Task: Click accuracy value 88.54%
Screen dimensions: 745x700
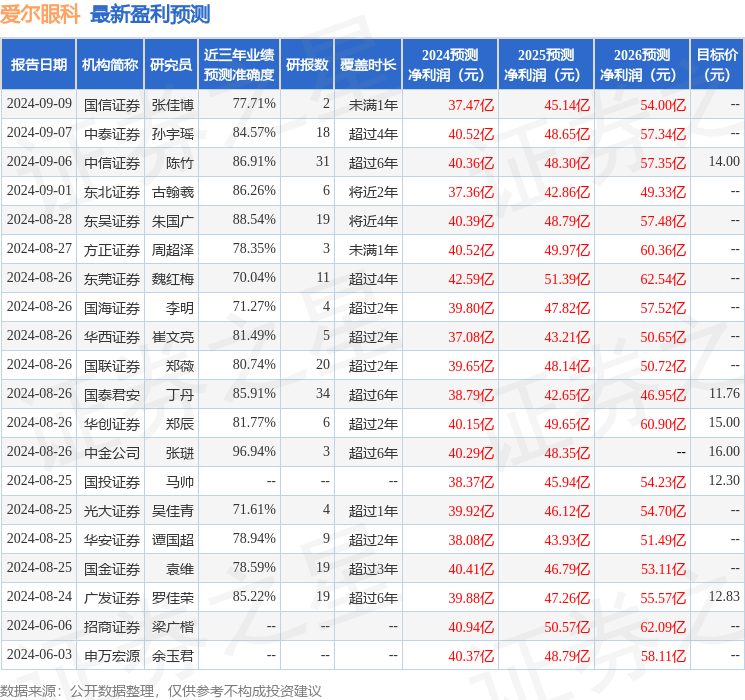Action: point(254,219)
